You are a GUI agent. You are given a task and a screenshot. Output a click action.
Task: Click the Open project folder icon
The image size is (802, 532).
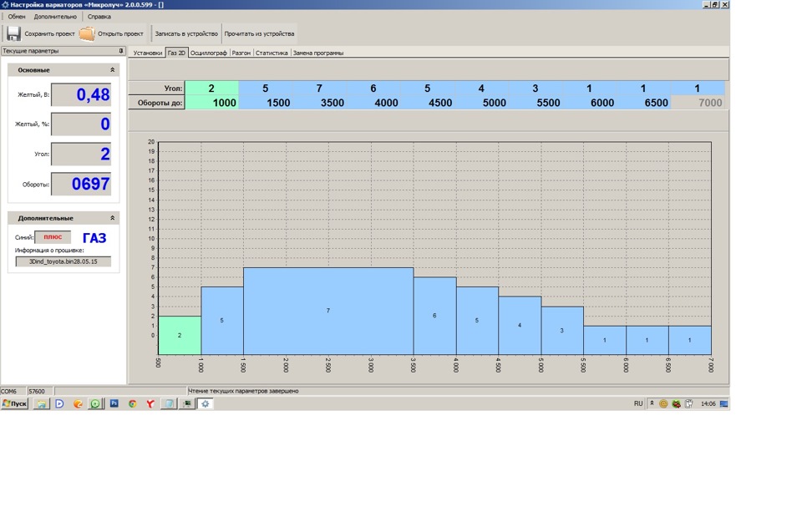click(x=87, y=33)
